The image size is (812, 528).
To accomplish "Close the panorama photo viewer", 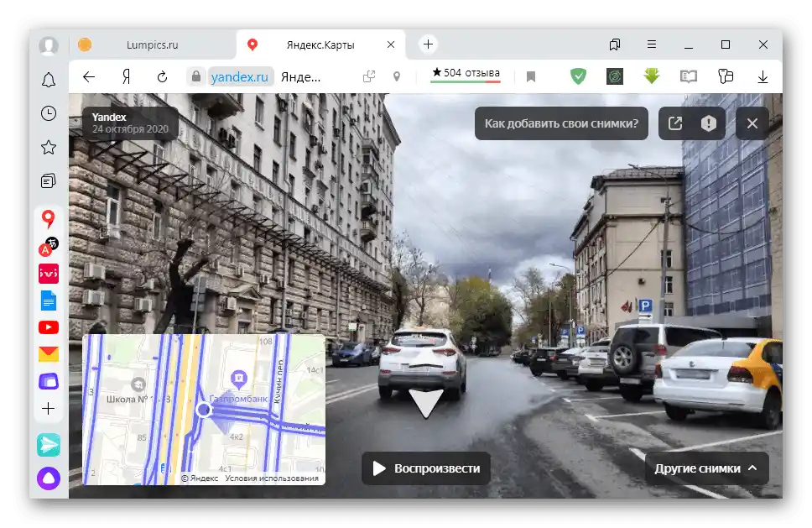I will pos(752,123).
